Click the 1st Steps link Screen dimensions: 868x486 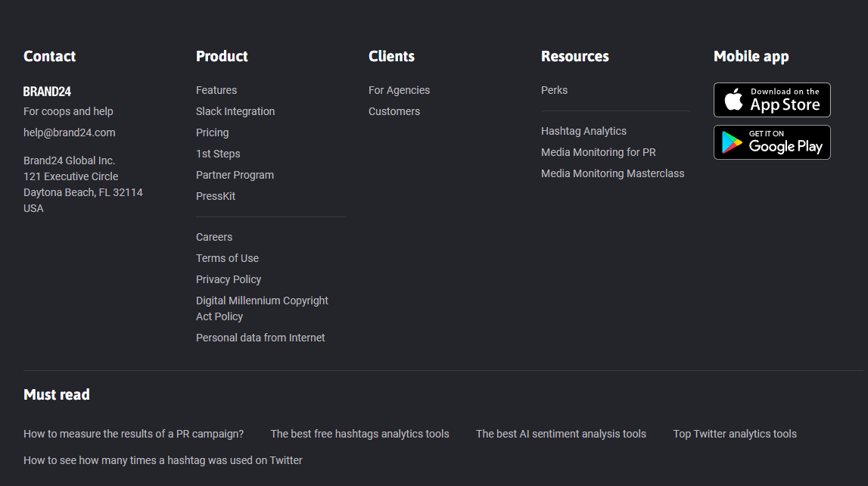click(x=218, y=154)
